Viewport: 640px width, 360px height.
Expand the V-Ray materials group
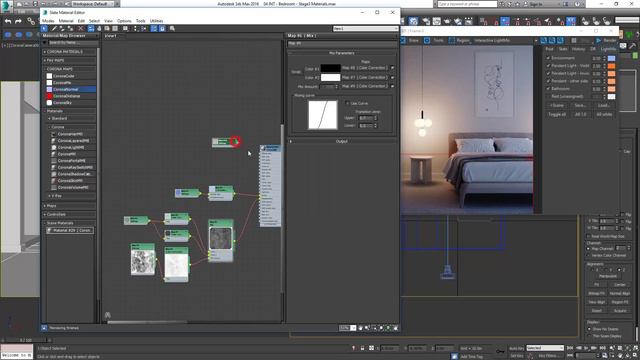[x=71, y=196]
